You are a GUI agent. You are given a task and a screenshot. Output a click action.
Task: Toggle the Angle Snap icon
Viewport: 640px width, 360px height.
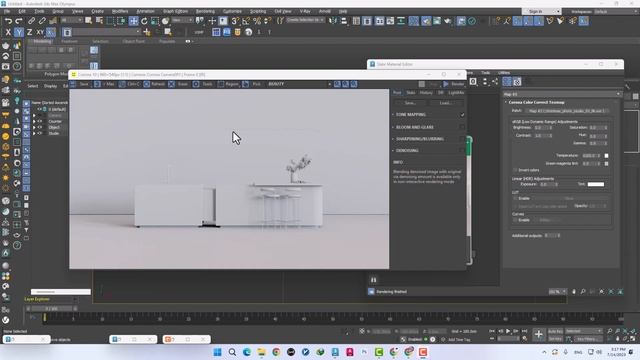coord(246,21)
